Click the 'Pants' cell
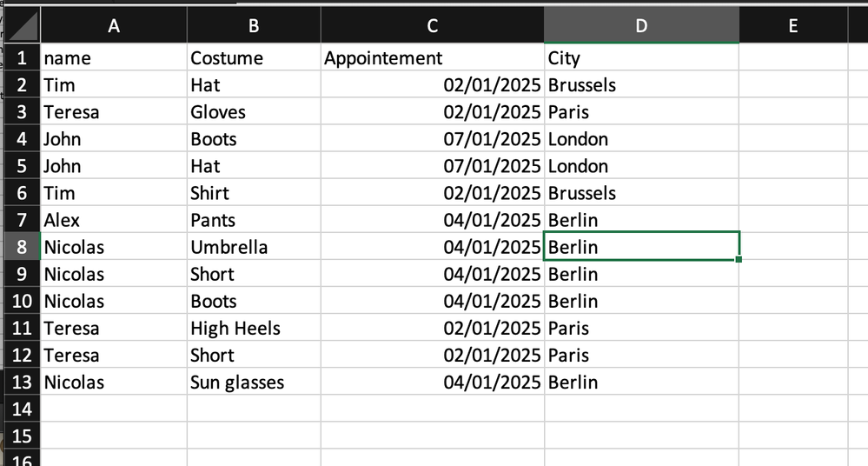Screen dimensions: 868x466 [254, 220]
